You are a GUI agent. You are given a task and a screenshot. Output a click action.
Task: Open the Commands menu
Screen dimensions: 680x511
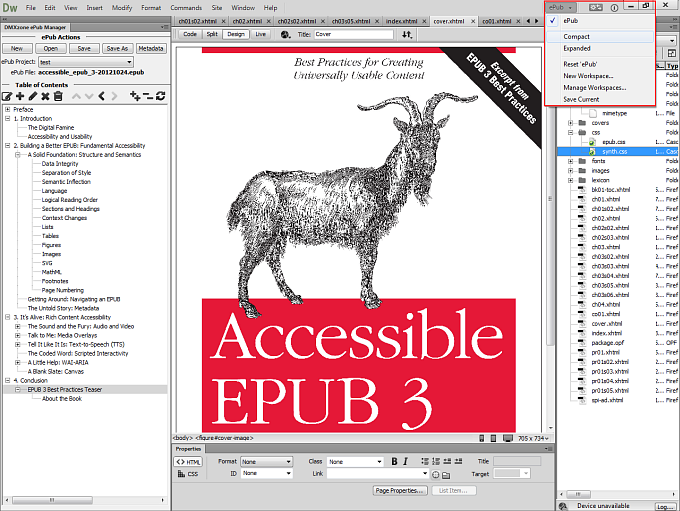click(186, 8)
